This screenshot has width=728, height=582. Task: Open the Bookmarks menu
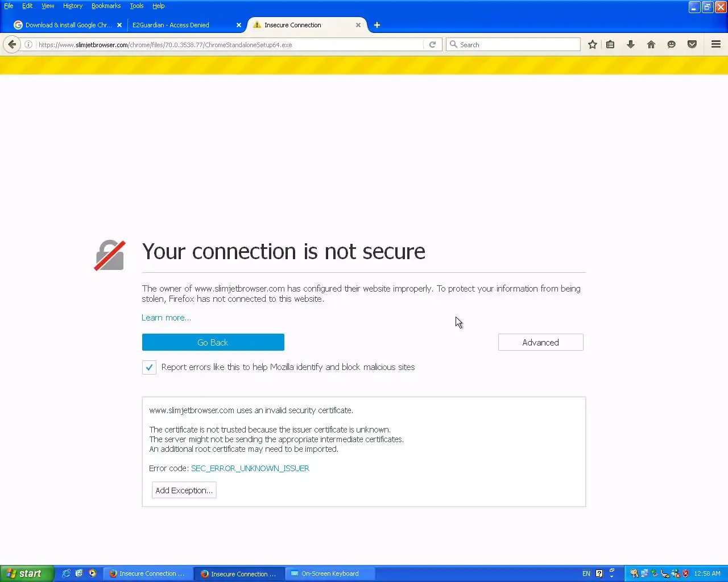coord(106,6)
